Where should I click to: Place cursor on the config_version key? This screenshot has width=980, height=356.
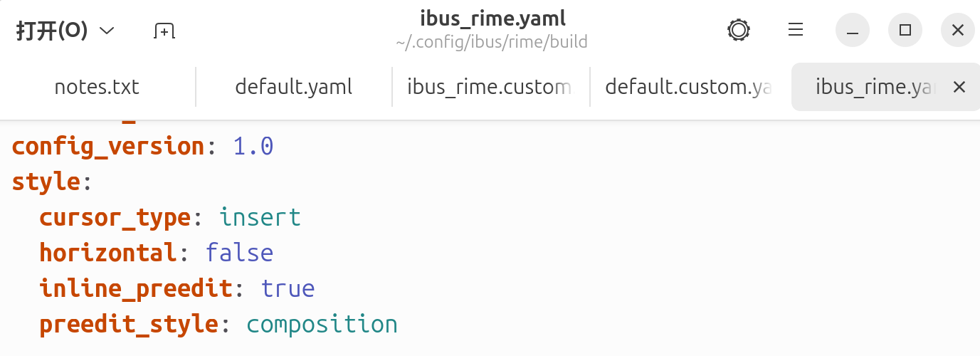[x=108, y=147]
